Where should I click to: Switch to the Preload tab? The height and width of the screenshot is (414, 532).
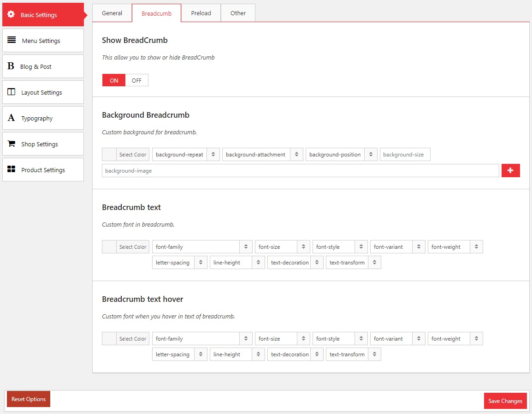tap(201, 13)
